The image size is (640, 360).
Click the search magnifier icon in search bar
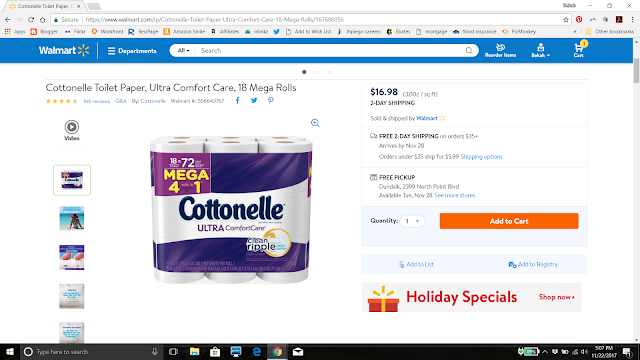click(469, 51)
